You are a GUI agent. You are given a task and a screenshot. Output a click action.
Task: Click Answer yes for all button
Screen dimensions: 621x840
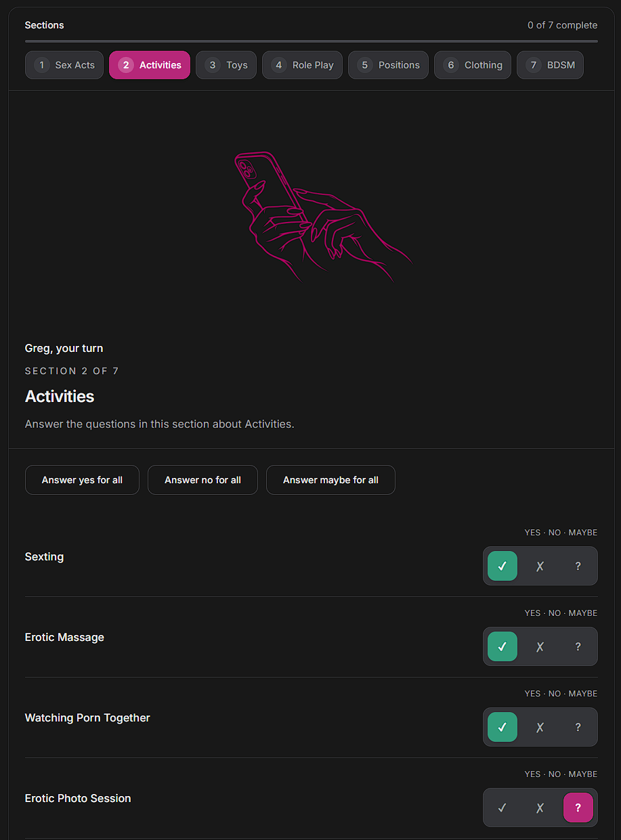tap(82, 480)
